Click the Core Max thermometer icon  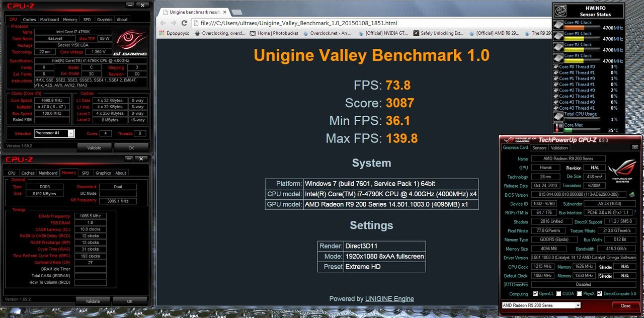pos(558,127)
